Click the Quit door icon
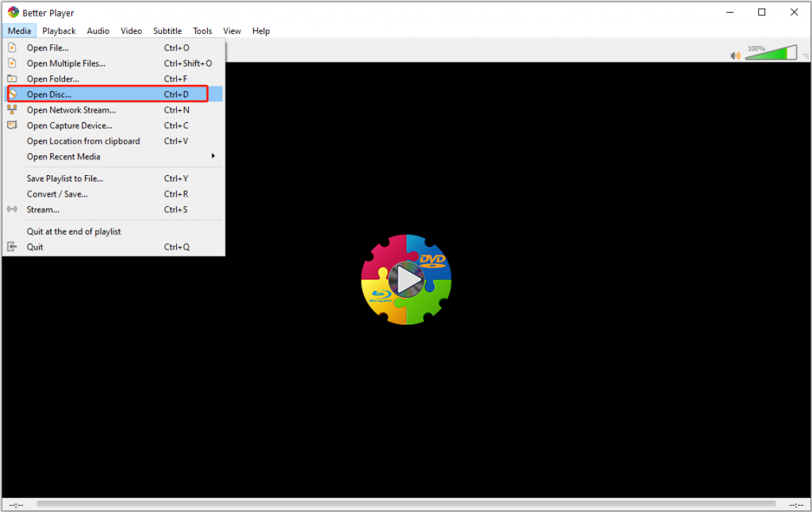 point(12,247)
